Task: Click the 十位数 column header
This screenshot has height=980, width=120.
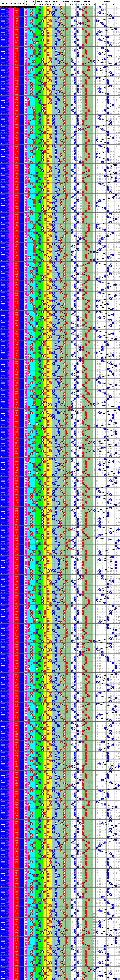Action: [x=40, y=2]
